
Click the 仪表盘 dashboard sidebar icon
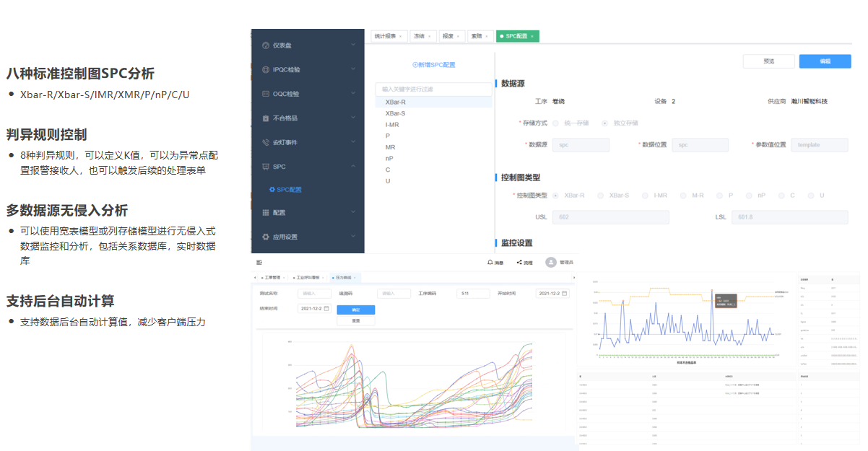click(x=266, y=45)
